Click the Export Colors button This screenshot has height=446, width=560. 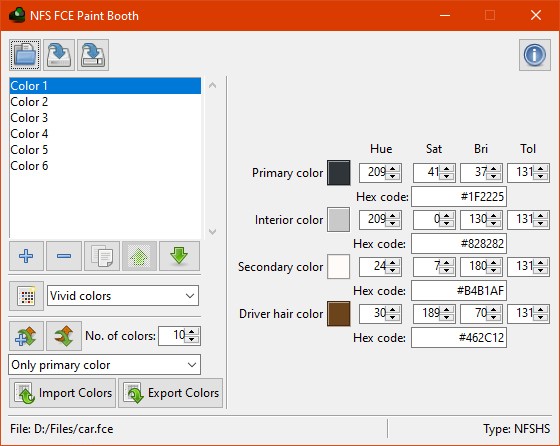pyautogui.click(x=171, y=393)
